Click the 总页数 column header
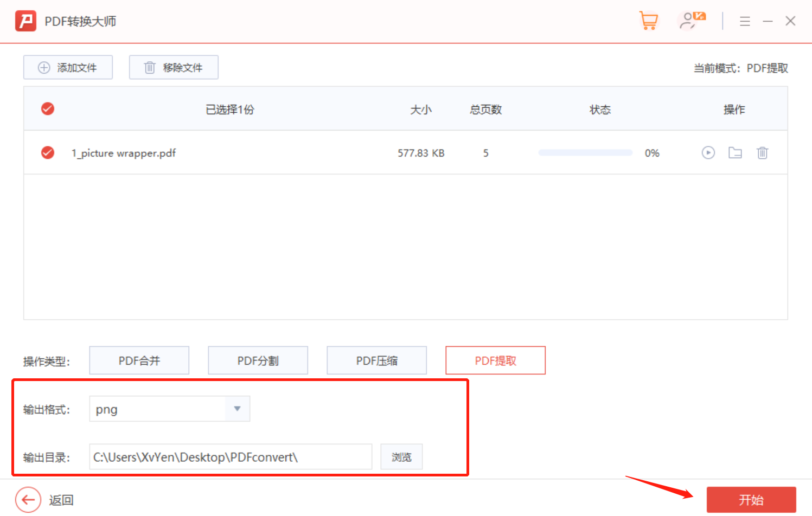 [x=486, y=109]
